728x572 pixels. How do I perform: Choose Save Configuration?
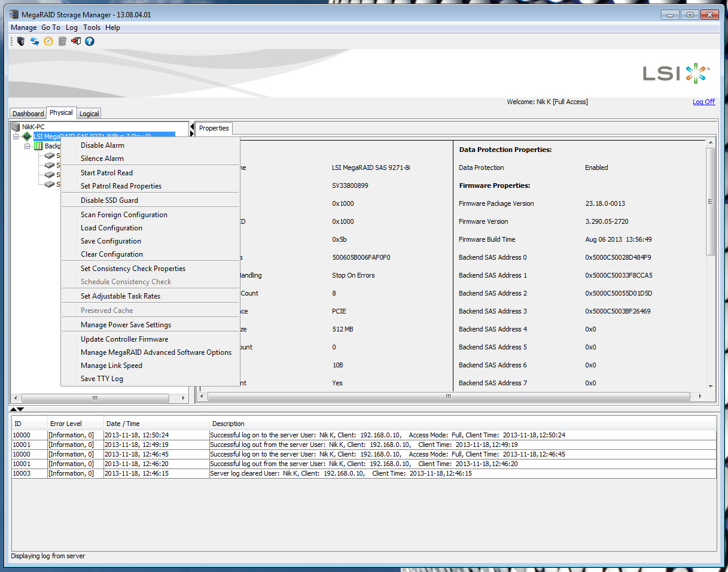[x=111, y=241]
